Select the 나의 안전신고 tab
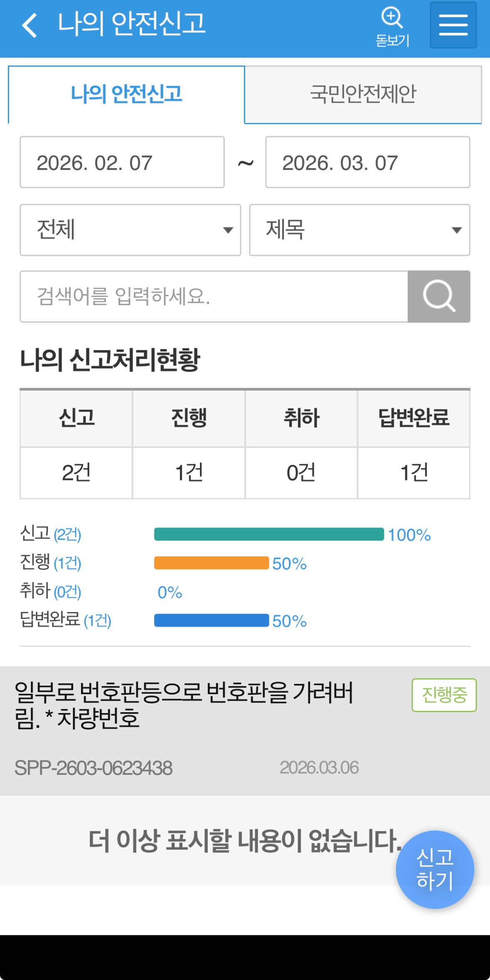This screenshot has height=980, width=490. tap(126, 94)
